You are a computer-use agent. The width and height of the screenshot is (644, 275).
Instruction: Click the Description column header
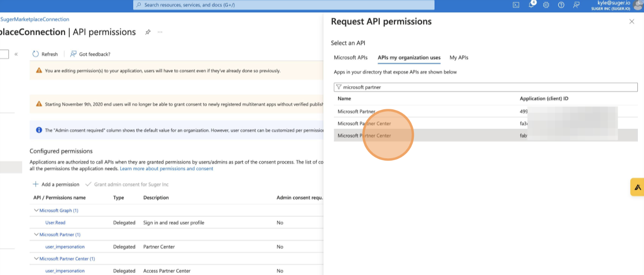tap(156, 198)
